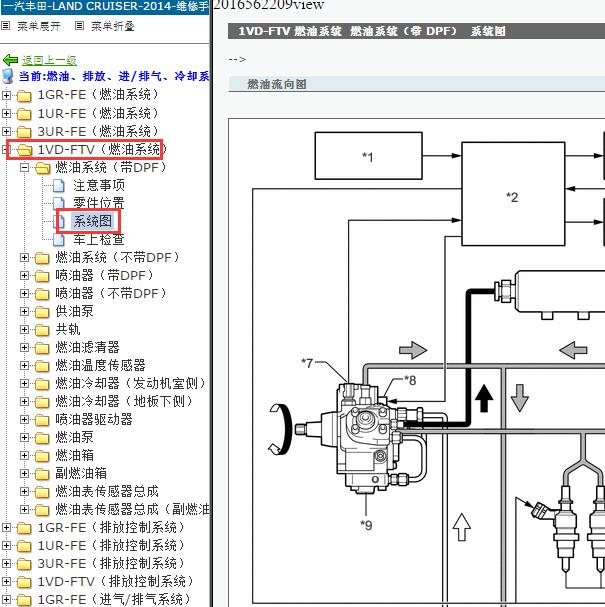Expand the 喷油器（带DPF） folder
This screenshot has width=605, height=607.
(24, 275)
